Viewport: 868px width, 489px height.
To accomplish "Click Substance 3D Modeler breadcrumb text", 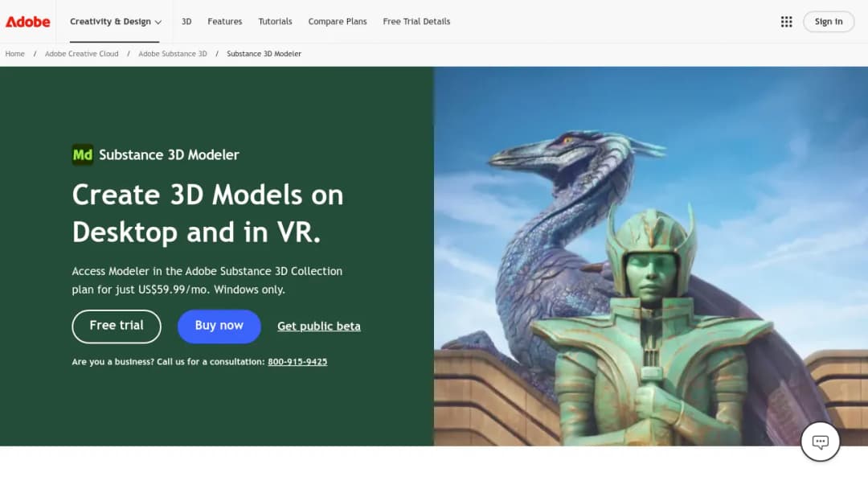I will pyautogui.click(x=264, y=54).
